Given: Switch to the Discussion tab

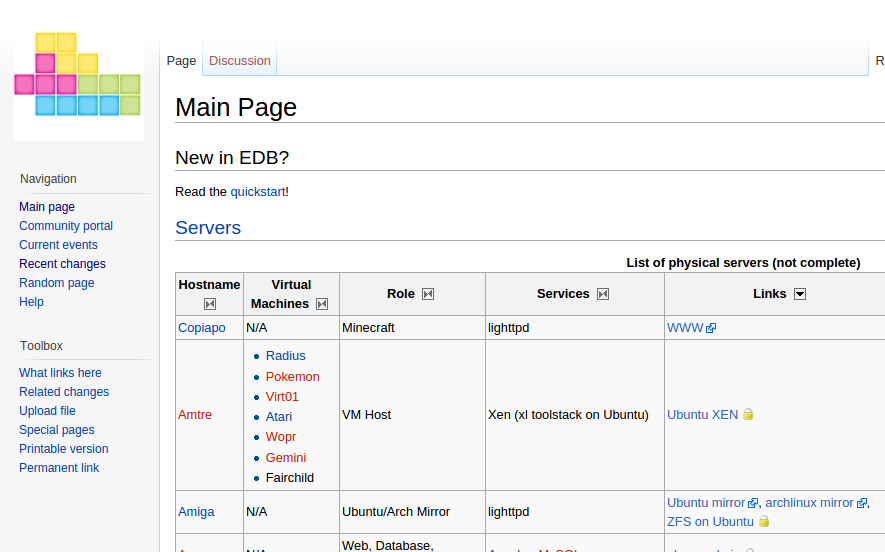Looking at the screenshot, I should point(239,61).
